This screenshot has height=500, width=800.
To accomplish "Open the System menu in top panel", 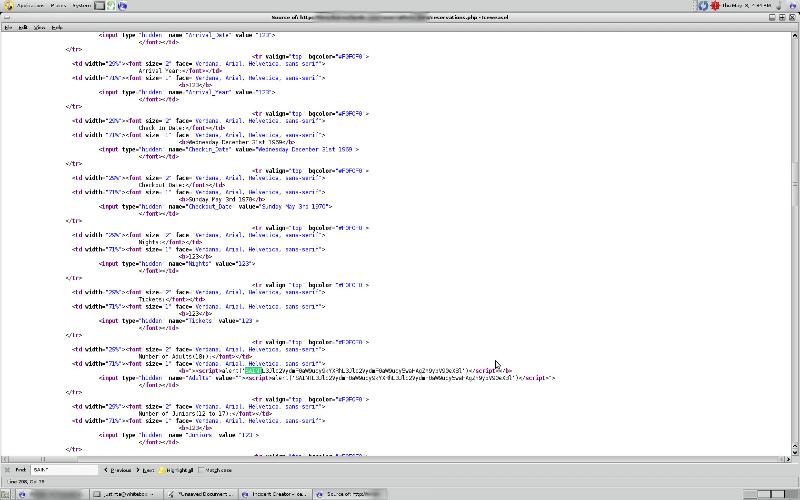I will tap(82, 6).
